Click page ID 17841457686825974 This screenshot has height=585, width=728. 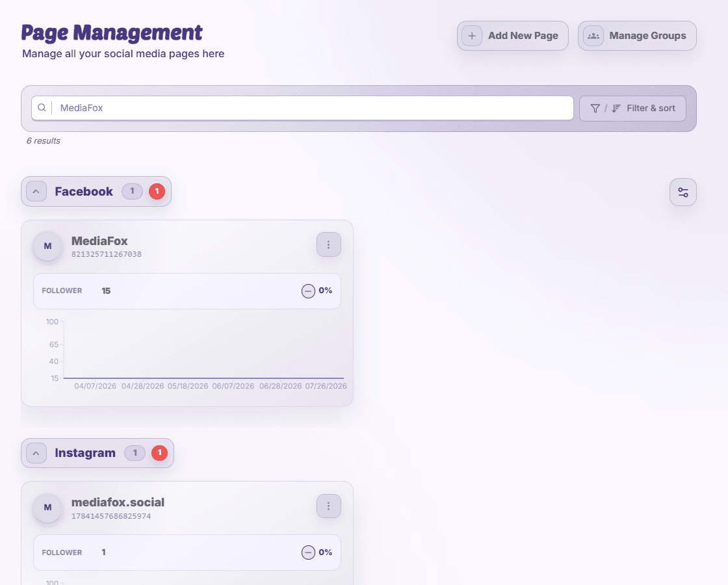click(x=111, y=516)
